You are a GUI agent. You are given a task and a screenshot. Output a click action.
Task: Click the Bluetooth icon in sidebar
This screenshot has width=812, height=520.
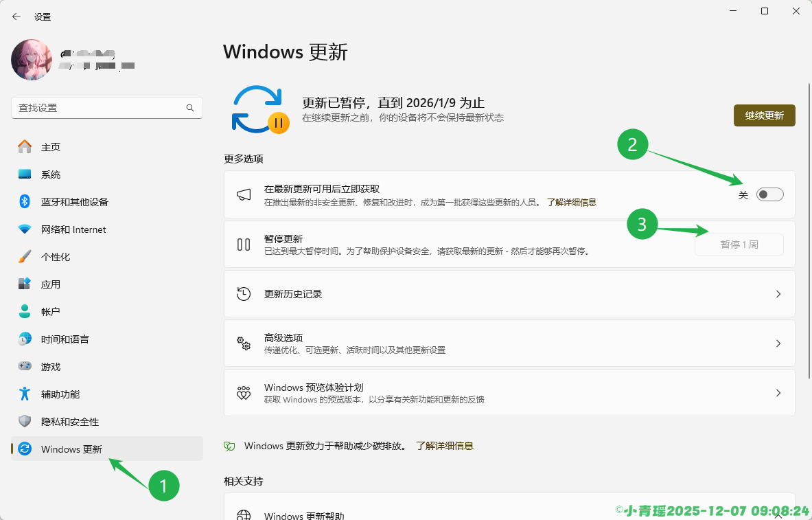pyautogui.click(x=25, y=202)
